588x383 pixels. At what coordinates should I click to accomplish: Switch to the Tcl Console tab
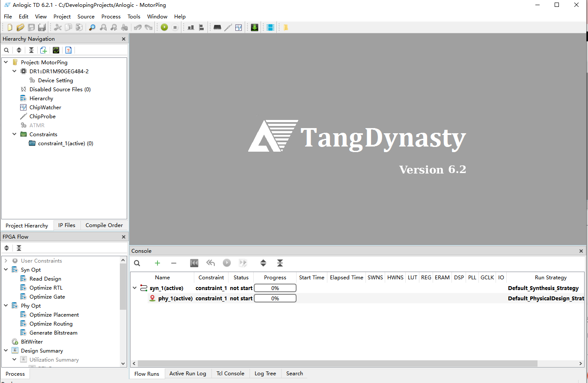230,374
